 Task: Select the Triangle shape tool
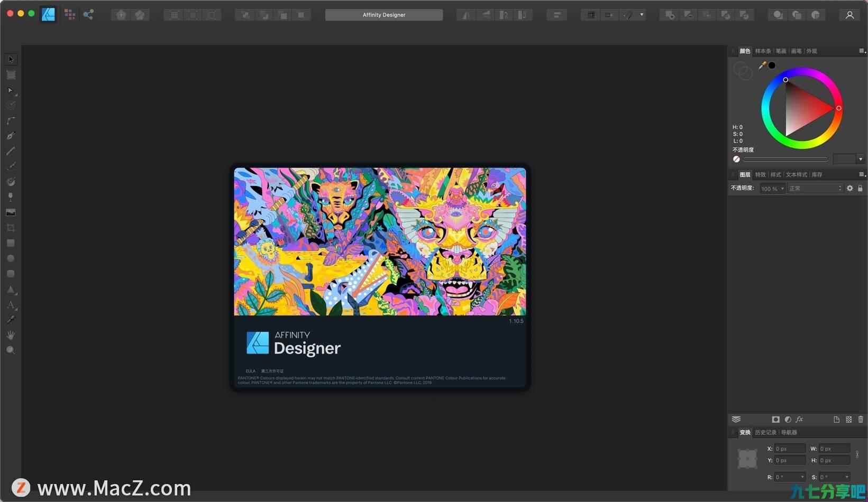(11, 289)
